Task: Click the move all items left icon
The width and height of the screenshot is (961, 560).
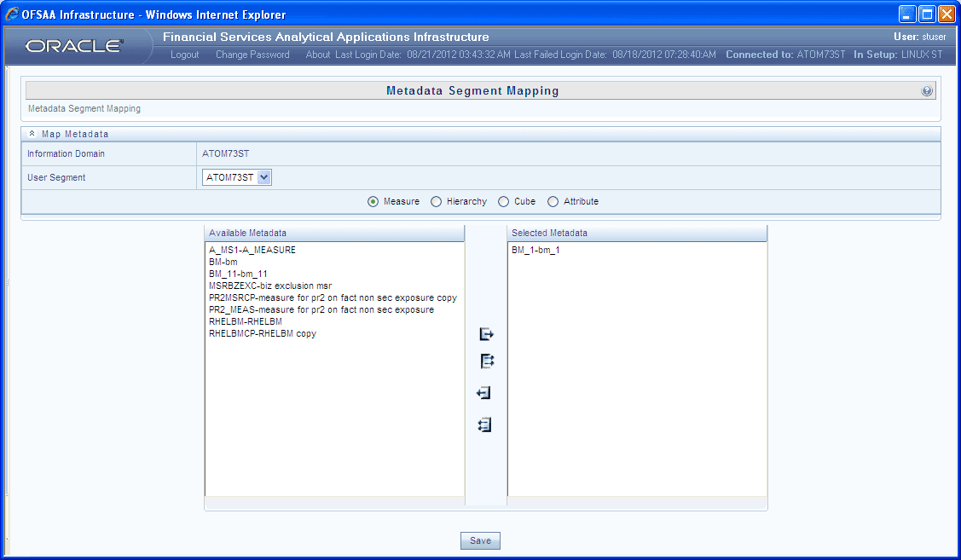Action: point(484,424)
